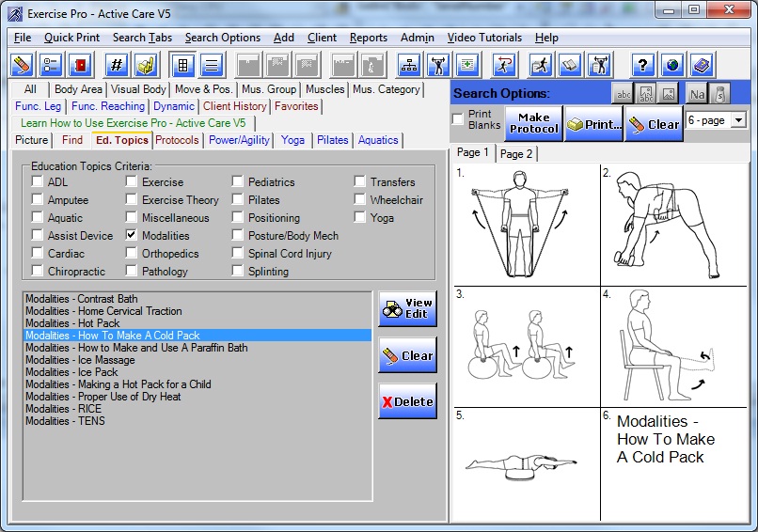Click the View Edit button
This screenshot has width=758, height=532.
(x=407, y=308)
